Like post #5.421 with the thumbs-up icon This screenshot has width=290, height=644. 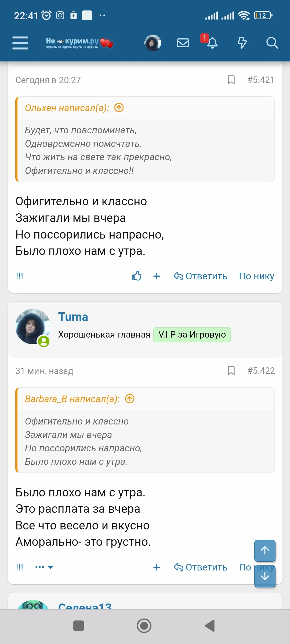tap(137, 276)
